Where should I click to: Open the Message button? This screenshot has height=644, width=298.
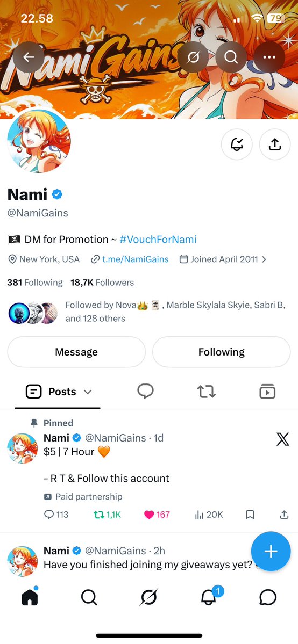(76, 352)
